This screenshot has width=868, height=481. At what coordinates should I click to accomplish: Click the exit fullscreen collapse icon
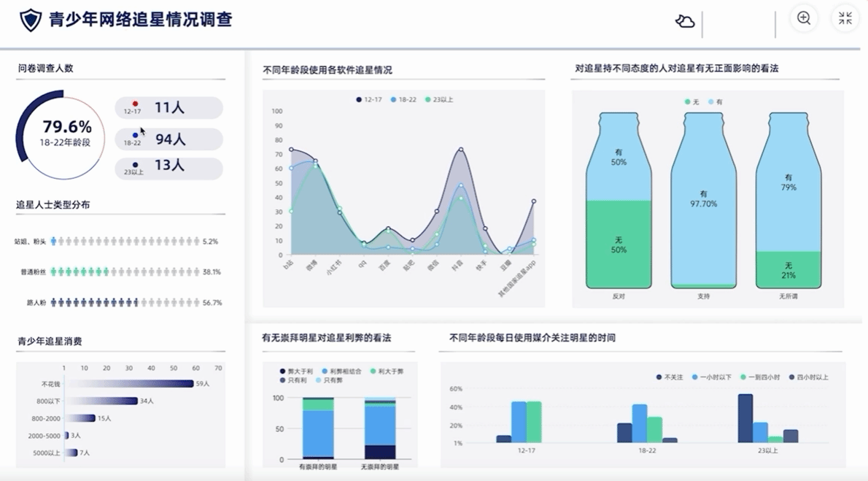(x=845, y=19)
